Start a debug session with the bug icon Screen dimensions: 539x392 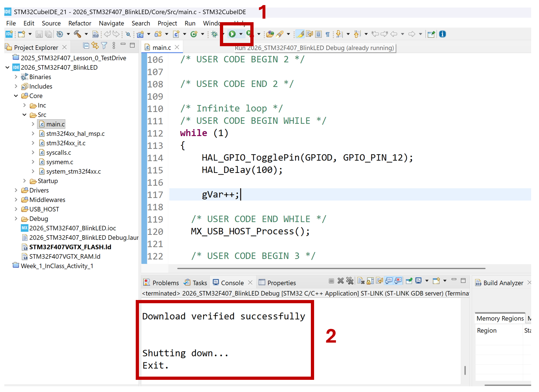pyautogui.click(x=214, y=34)
